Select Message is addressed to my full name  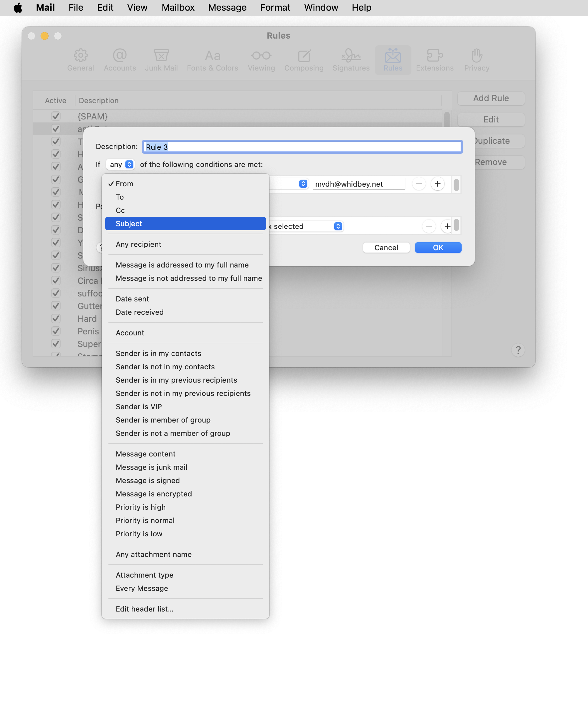coord(185,265)
